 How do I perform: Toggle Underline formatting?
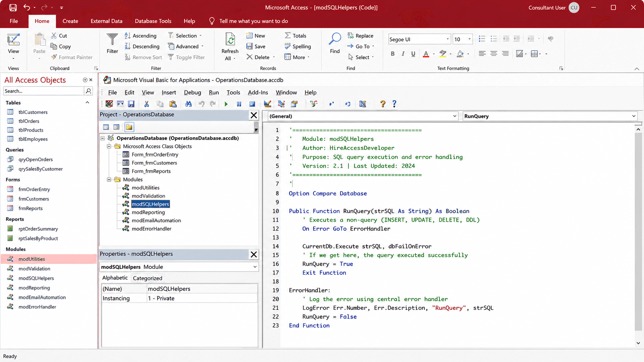click(x=413, y=54)
